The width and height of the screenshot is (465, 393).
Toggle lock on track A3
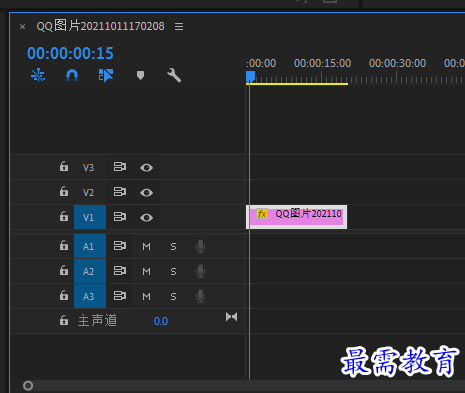[x=64, y=295]
